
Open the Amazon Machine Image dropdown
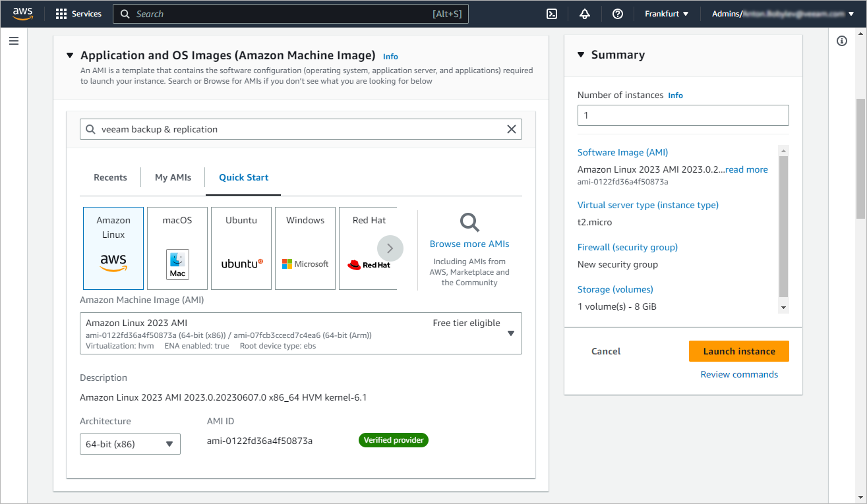[x=301, y=333]
